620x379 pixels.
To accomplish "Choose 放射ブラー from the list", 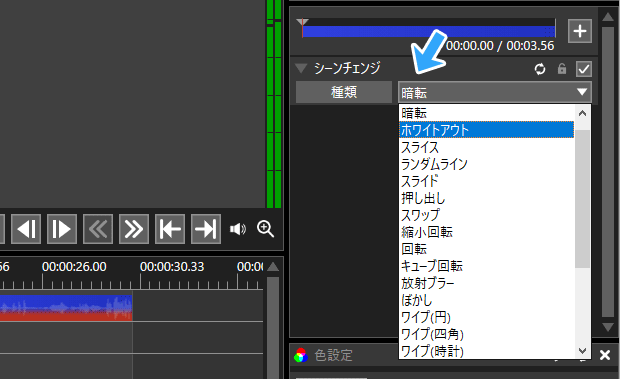I will pos(486,283).
